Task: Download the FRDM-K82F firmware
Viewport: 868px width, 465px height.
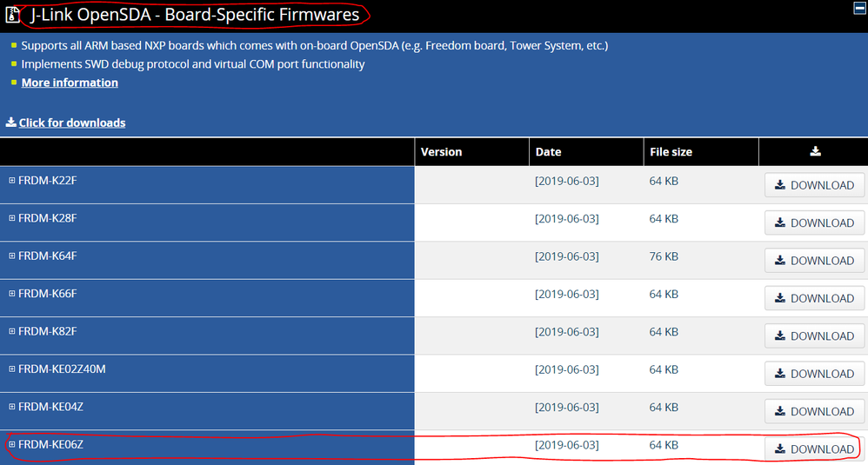Action: click(x=814, y=335)
